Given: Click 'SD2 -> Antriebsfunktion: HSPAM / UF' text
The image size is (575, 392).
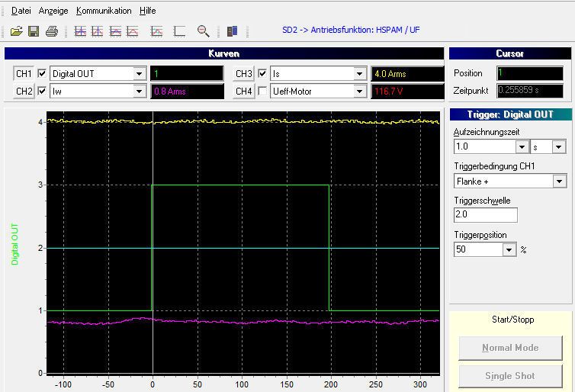Looking at the screenshot, I should coord(351,30).
